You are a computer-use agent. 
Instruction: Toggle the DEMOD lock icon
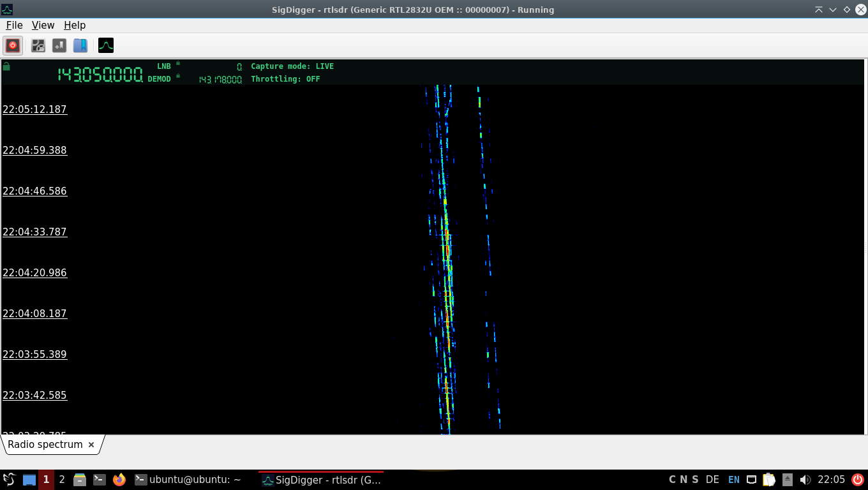pos(178,76)
